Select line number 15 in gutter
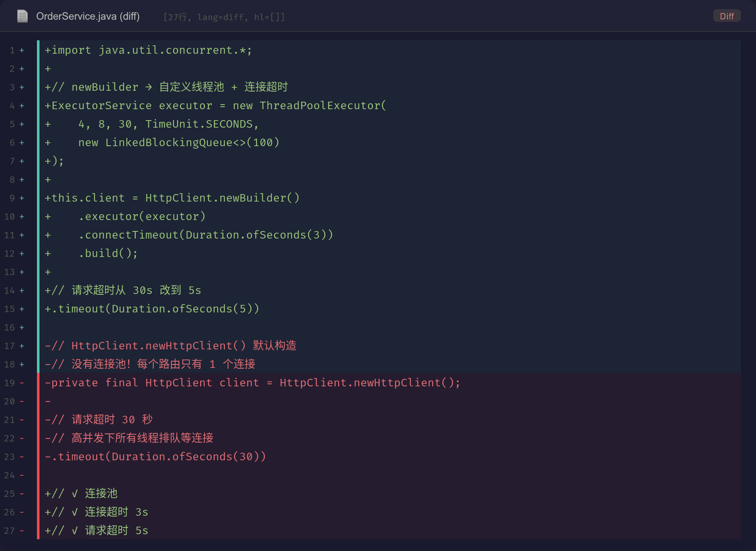 coord(10,309)
